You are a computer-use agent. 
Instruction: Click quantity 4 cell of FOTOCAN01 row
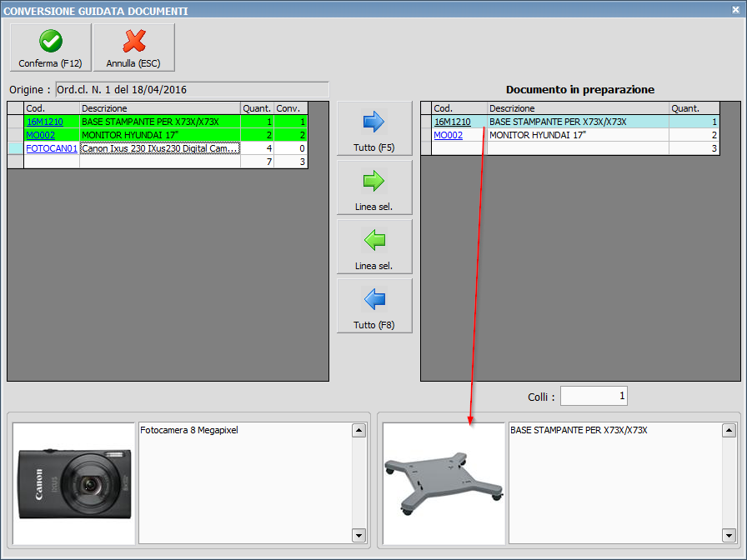click(x=258, y=148)
